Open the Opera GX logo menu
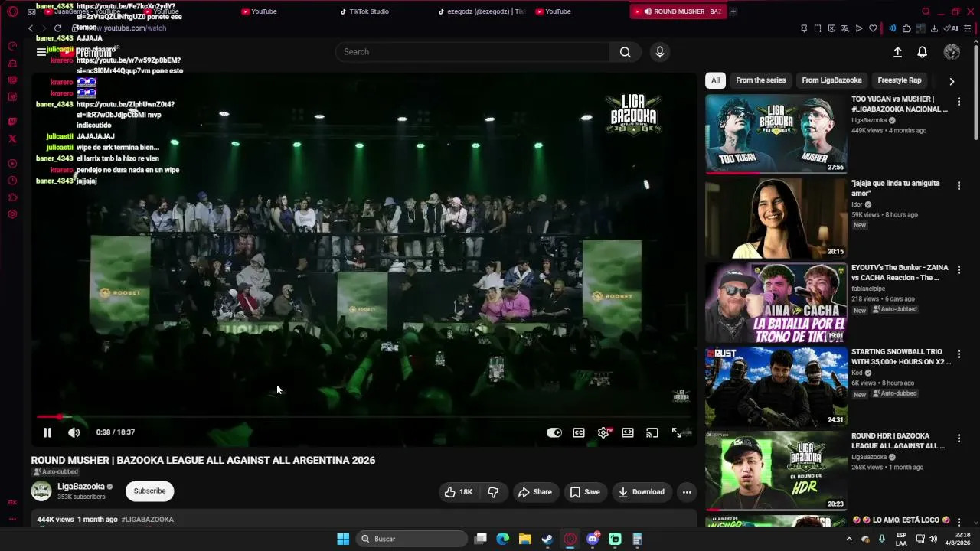Image resolution: width=980 pixels, height=551 pixels. (12, 11)
